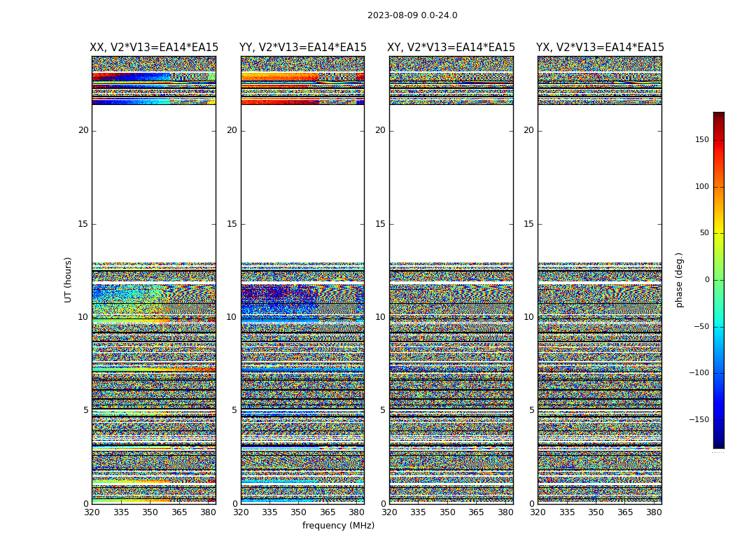Click the '10' UT tick of XX panel
The width and height of the screenshot is (735, 560).
pos(83,317)
